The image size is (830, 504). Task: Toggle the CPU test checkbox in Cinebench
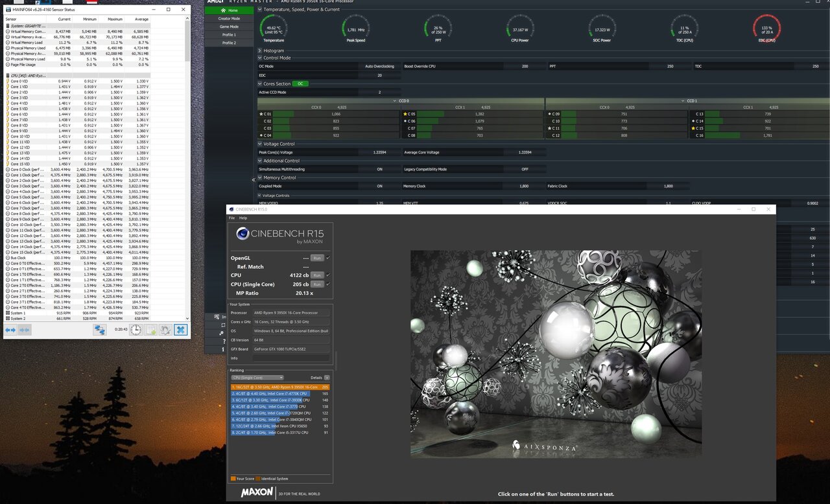328,275
